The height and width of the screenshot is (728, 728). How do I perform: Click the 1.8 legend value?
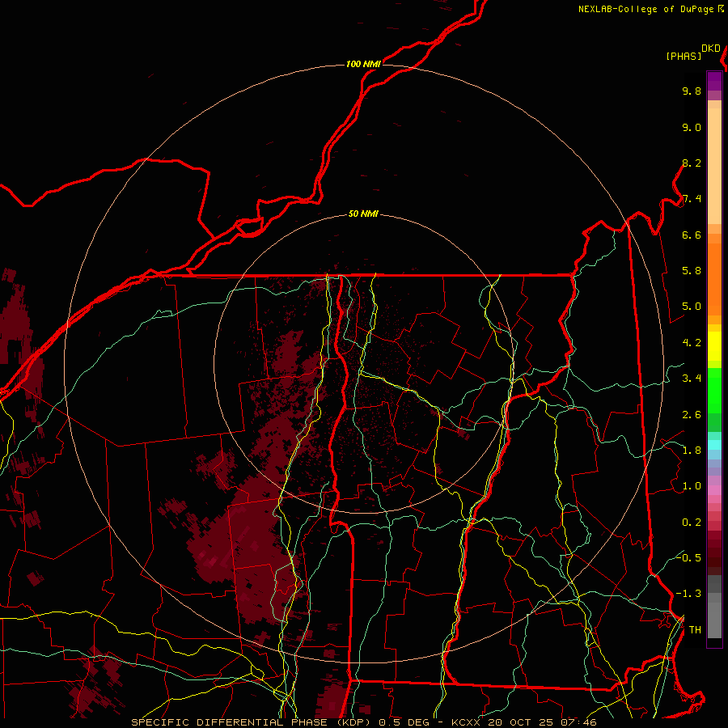(692, 451)
